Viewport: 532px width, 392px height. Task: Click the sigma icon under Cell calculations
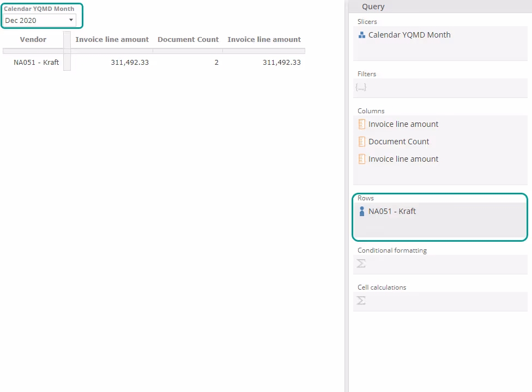coord(361,301)
